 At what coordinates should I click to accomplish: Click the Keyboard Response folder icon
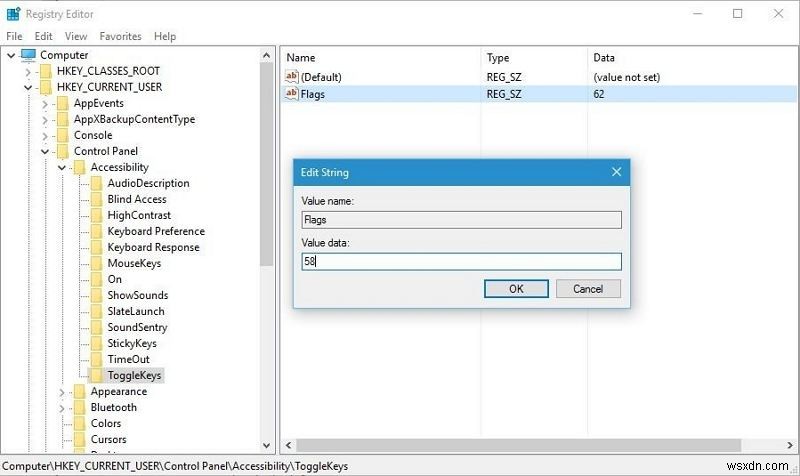(96, 247)
